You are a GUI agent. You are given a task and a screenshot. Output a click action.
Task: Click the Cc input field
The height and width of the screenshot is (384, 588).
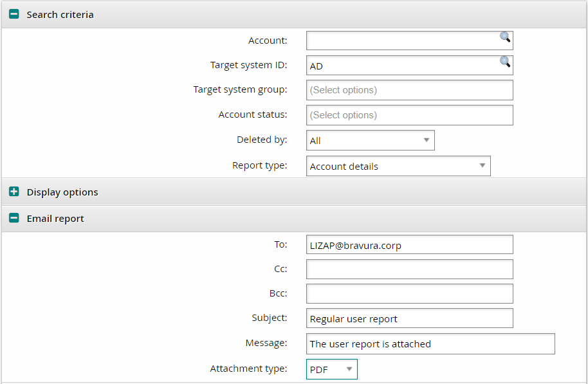click(409, 269)
